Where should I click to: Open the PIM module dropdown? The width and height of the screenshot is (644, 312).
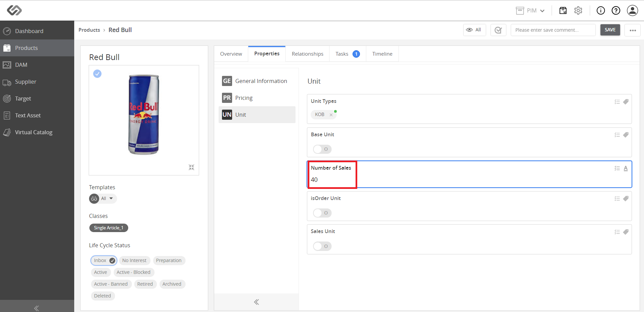(x=531, y=10)
